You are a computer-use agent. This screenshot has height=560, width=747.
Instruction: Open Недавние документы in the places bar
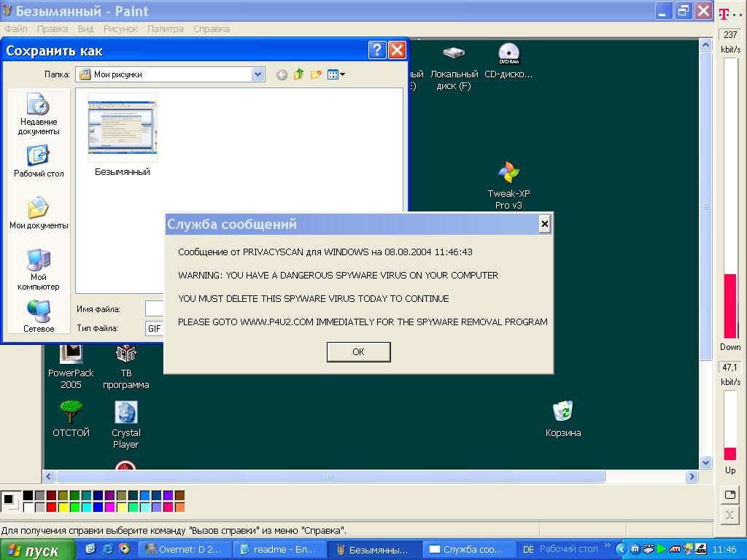coord(39,114)
